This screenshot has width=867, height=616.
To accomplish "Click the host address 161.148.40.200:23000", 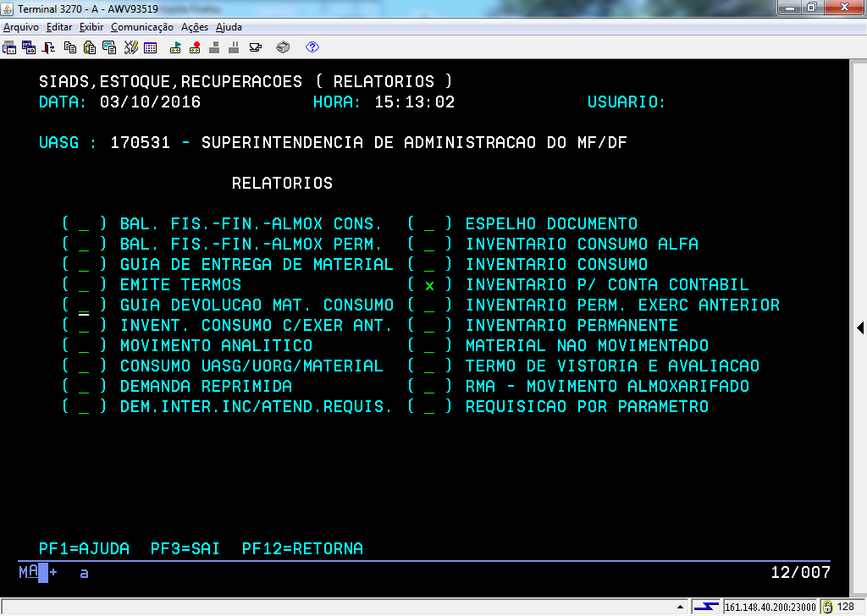I will click(x=770, y=607).
